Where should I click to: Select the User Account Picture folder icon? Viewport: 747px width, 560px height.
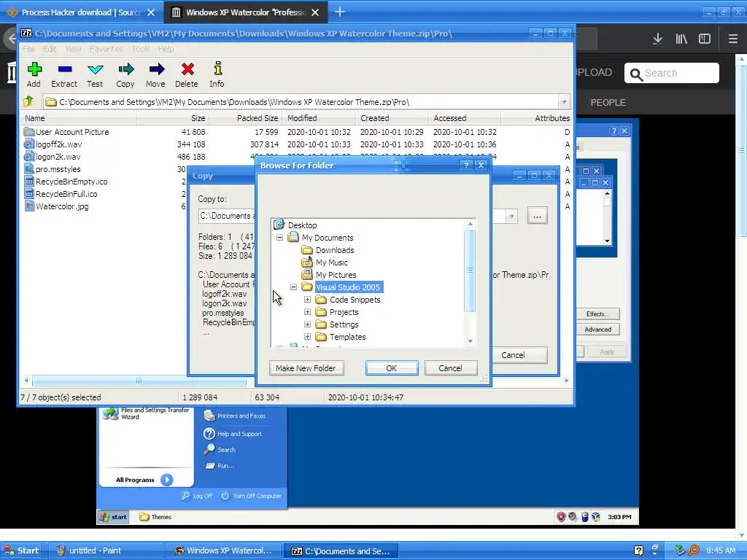coord(29,131)
